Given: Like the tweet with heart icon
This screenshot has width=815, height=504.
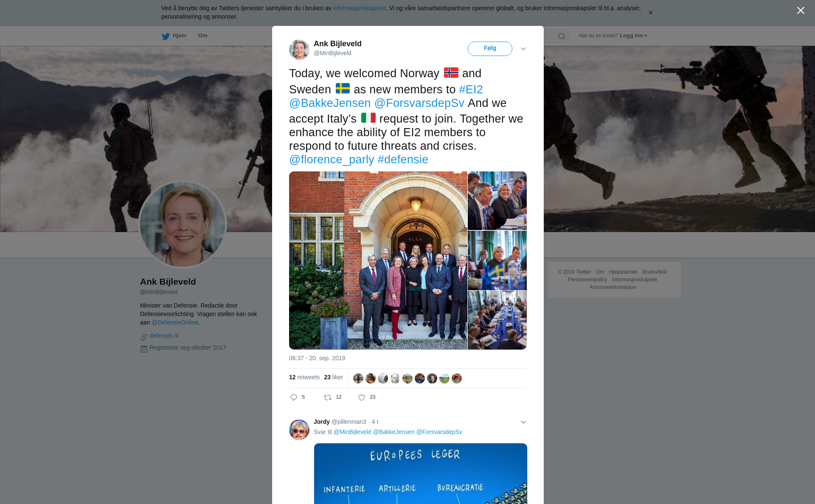Looking at the screenshot, I should pos(362,398).
